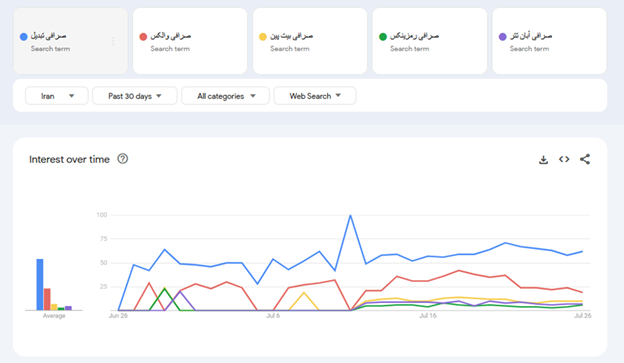This screenshot has height=363, width=624.
Task: Click the Average label under the bar chart
Action: [54, 316]
